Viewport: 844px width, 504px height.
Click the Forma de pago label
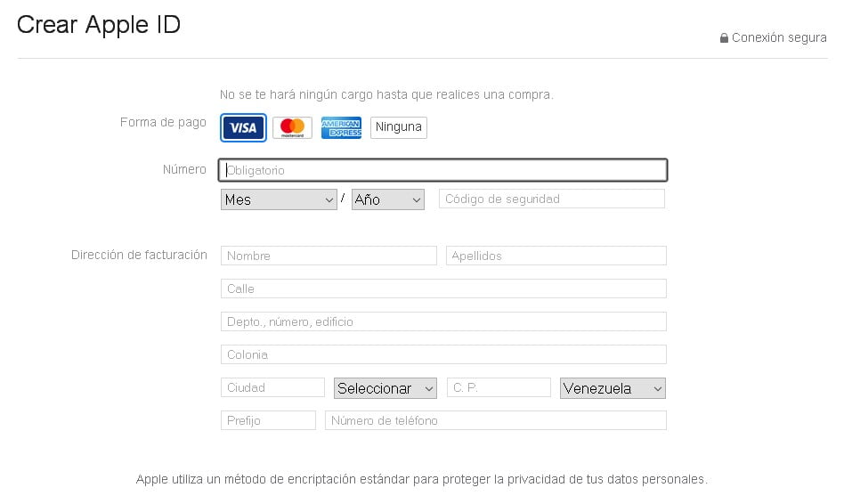163,122
